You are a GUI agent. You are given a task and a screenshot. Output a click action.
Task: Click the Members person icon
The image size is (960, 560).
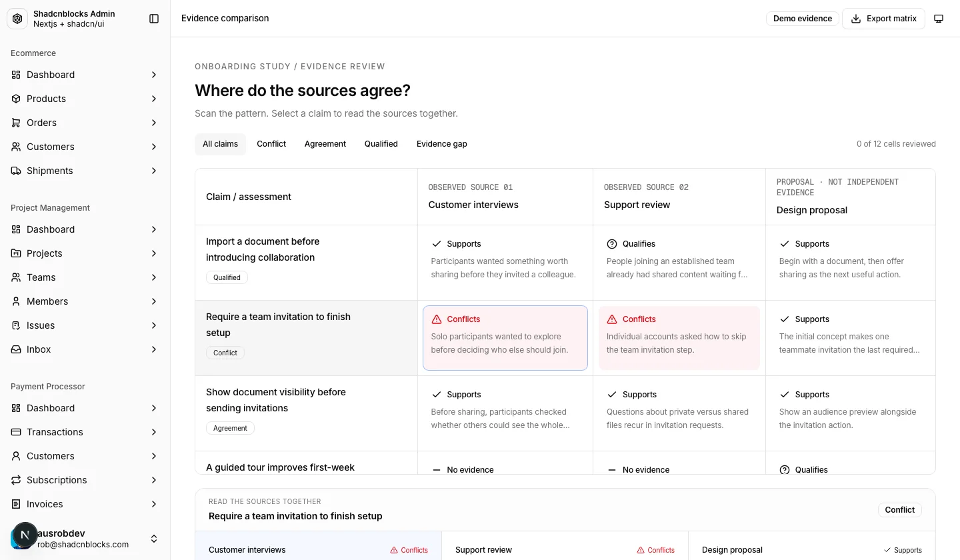16,301
